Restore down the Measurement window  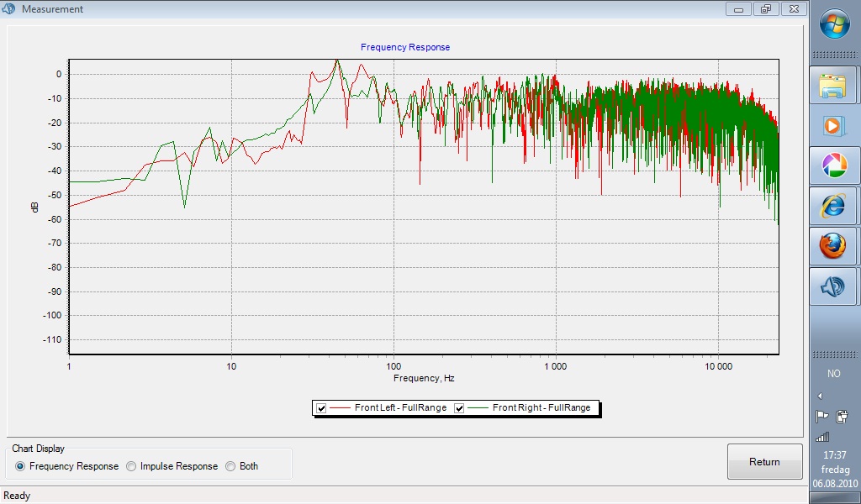(765, 8)
